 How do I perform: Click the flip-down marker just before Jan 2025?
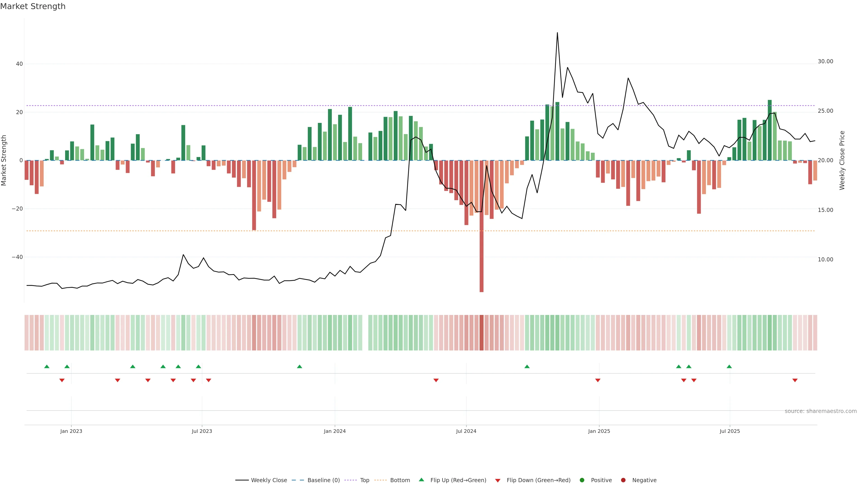[598, 380]
